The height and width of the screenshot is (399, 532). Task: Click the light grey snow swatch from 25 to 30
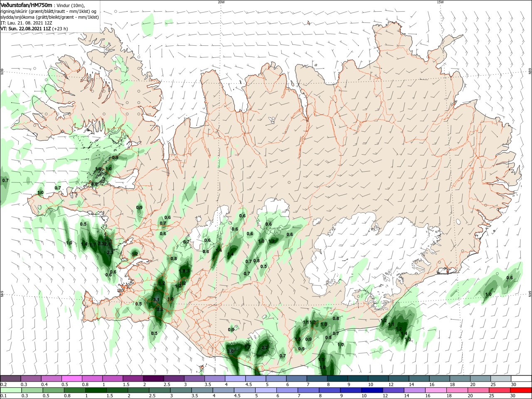point(500,379)
